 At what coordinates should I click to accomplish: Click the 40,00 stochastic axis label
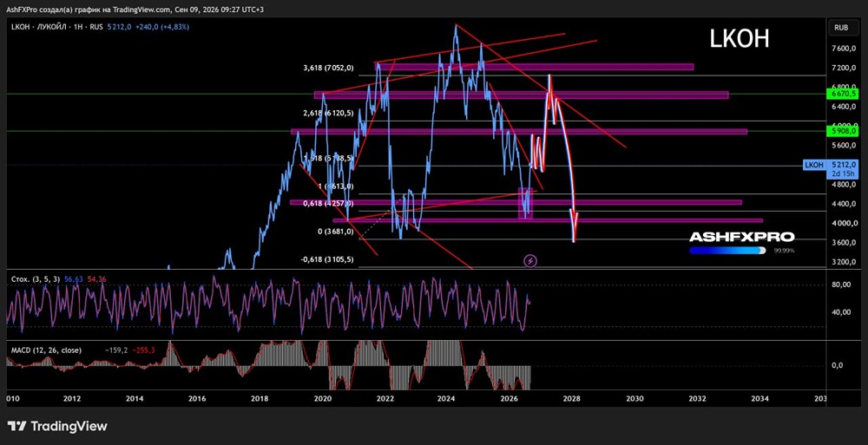tap(842, 312)
